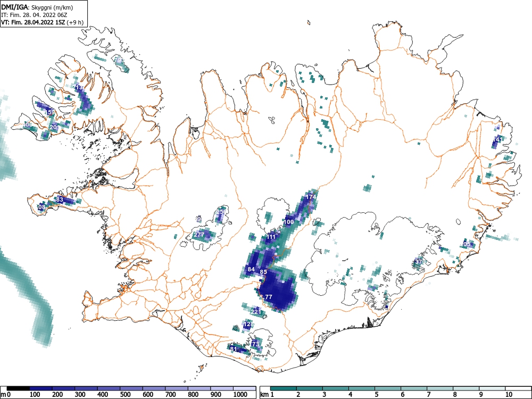Click the '800' label on the meter legend
This screenshot has width=532, height=399.
194,395
